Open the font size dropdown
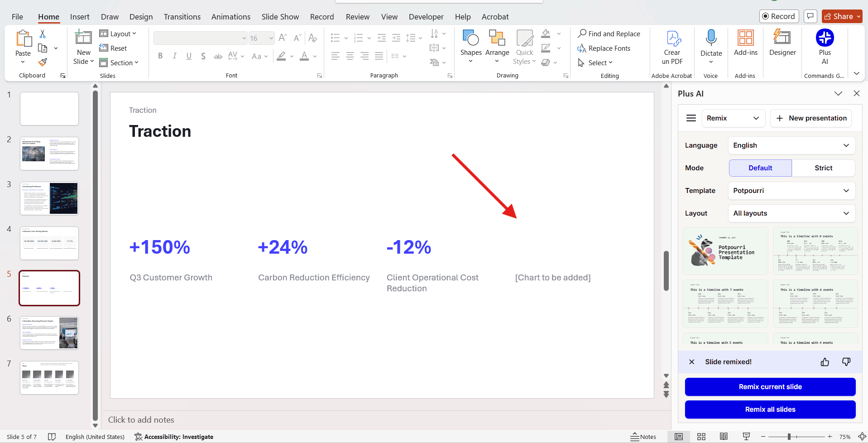The image size is (868, 443). coord(271,39)
